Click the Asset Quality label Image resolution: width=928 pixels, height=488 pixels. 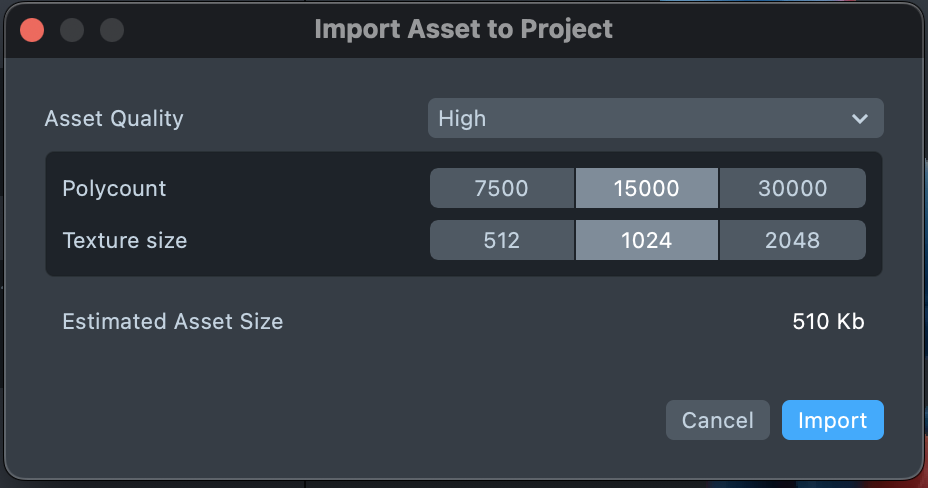point(114,118)
